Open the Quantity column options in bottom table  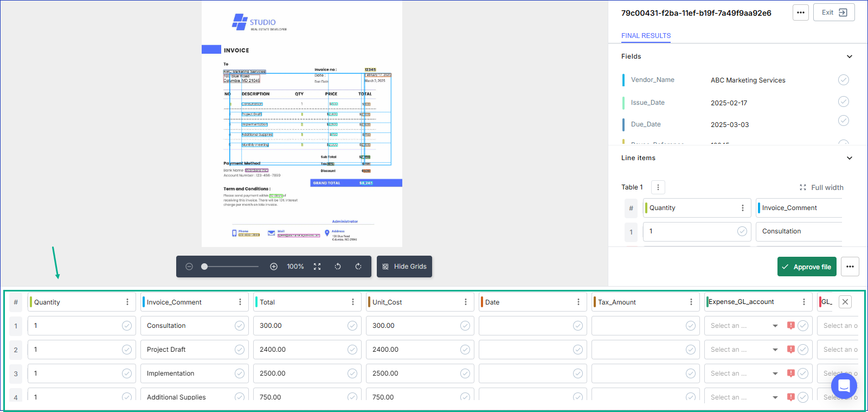[127, 302]
